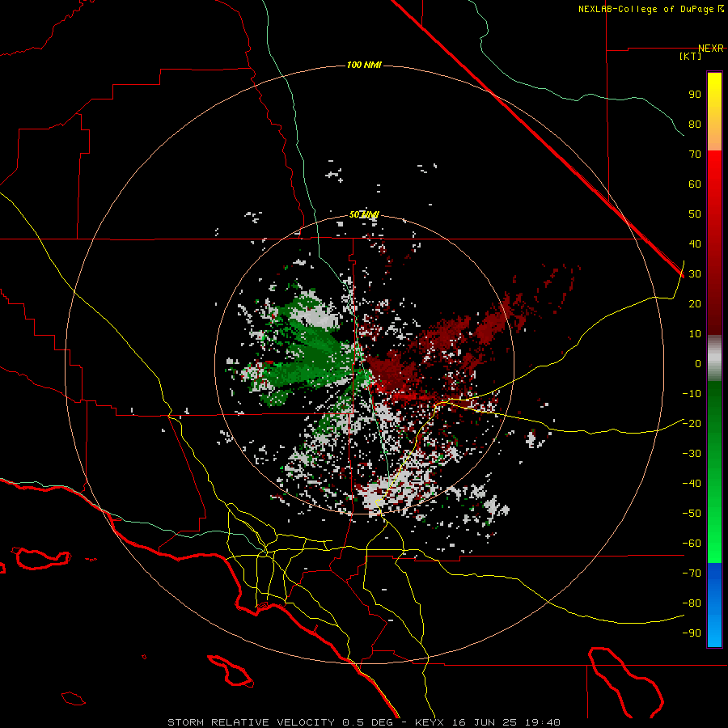Select the 50 NMI range ring label

coord(364,214)
